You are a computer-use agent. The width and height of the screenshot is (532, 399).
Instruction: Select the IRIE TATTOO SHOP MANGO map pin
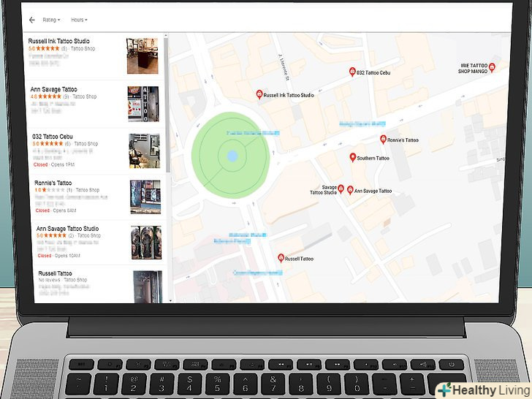492,67
